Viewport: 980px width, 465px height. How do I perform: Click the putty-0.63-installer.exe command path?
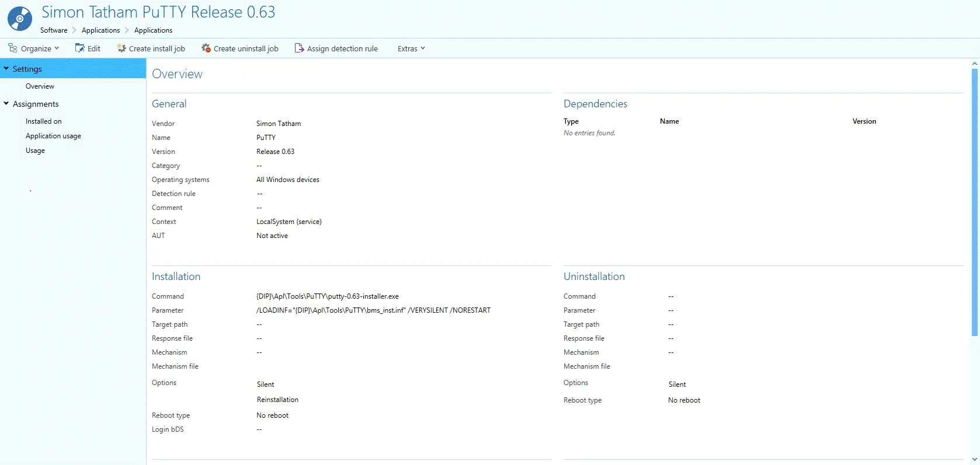coord(328,296)
